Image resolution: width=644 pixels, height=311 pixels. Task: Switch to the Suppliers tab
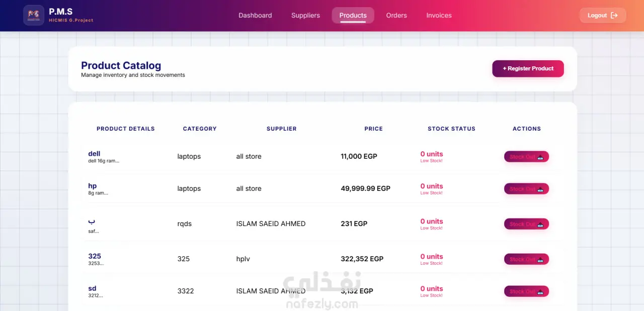click(305, 16)
